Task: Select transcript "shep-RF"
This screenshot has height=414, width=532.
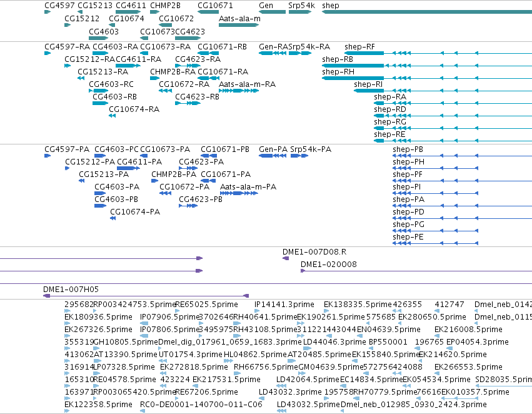Action: pos(359,47)
